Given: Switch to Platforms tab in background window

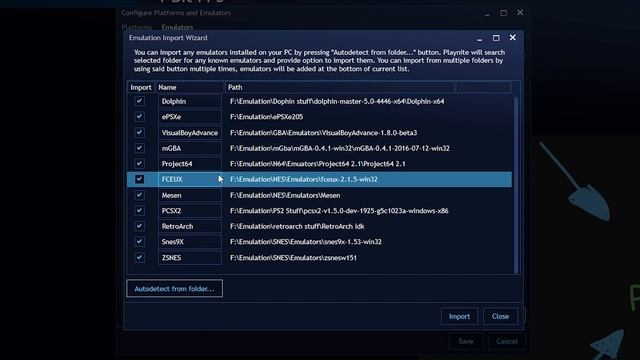Looking at the screenshot, I should click(137, 27).
